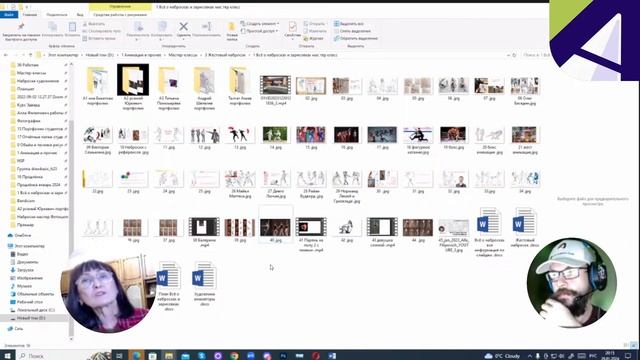Expand address bar previous locations dropdown
640x360 pixels.
click(508, 55)
